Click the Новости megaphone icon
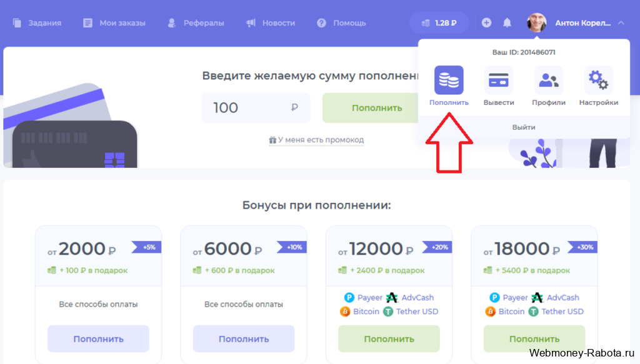The width and height of the screenshot is (640, 364). [x=251, y=23]
